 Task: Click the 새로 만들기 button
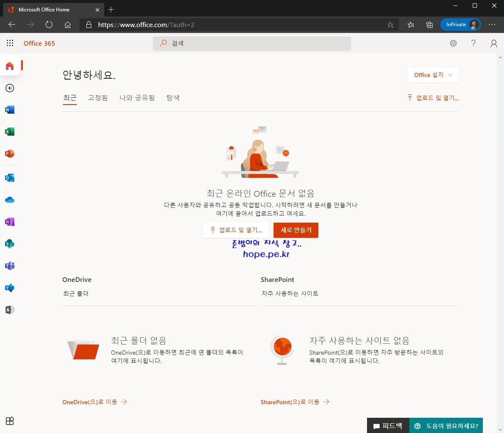pos(296,230)
